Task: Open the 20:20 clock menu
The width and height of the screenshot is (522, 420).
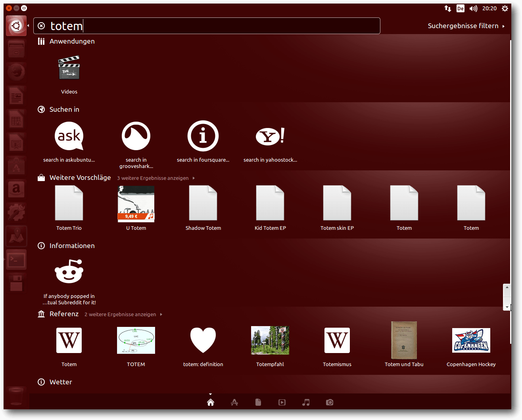Action: point(489,8)
